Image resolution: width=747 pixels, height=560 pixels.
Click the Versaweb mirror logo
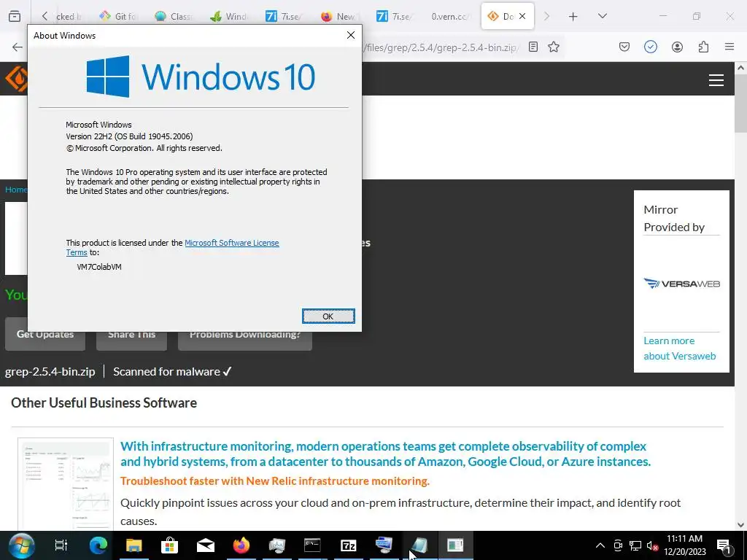click(x=682, y=284)
